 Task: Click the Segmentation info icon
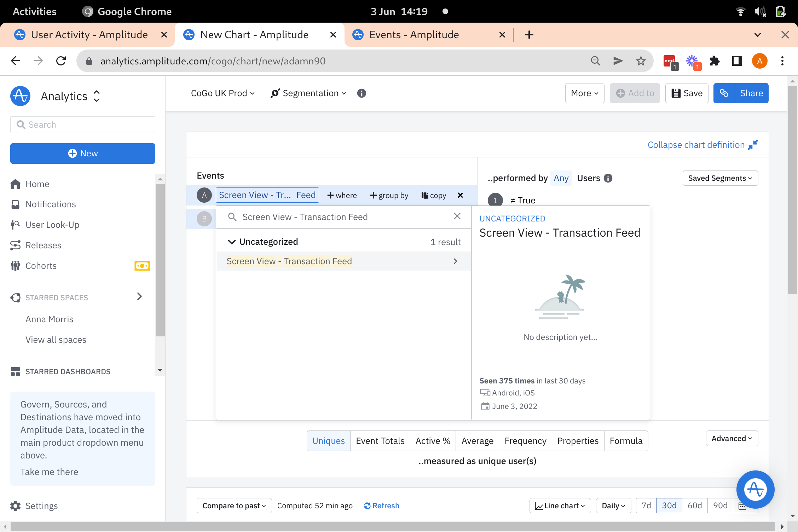(362, 93)
